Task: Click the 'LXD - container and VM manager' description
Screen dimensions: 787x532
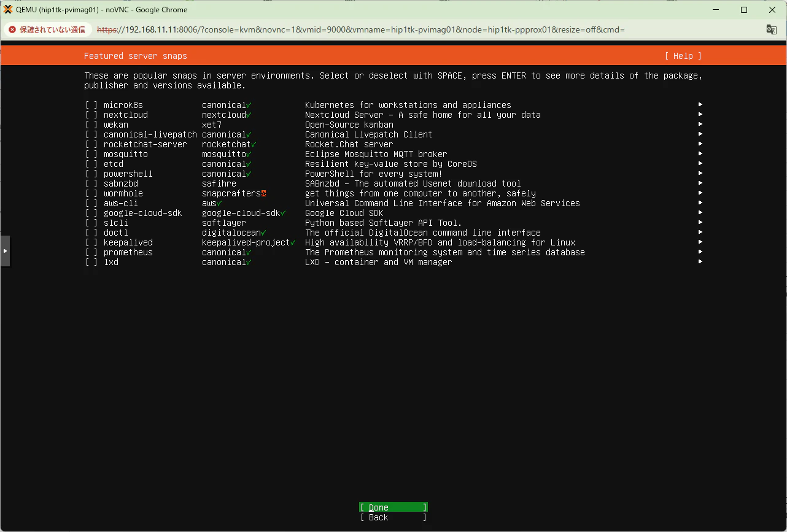Action: (x=379, y=262)
